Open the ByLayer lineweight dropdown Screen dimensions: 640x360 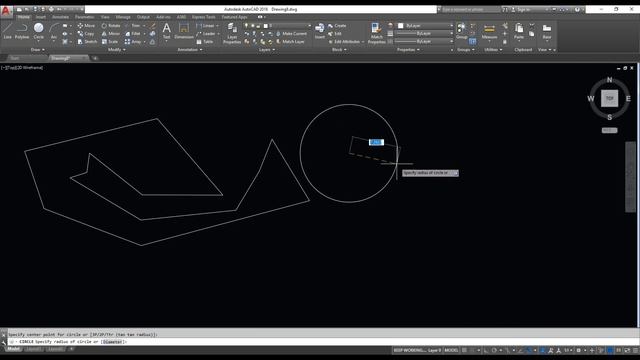[424, 33]
